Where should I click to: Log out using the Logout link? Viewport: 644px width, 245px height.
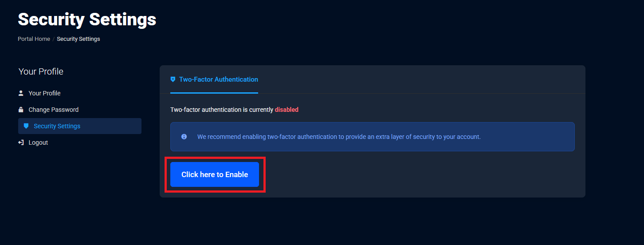tap(38, 142)
